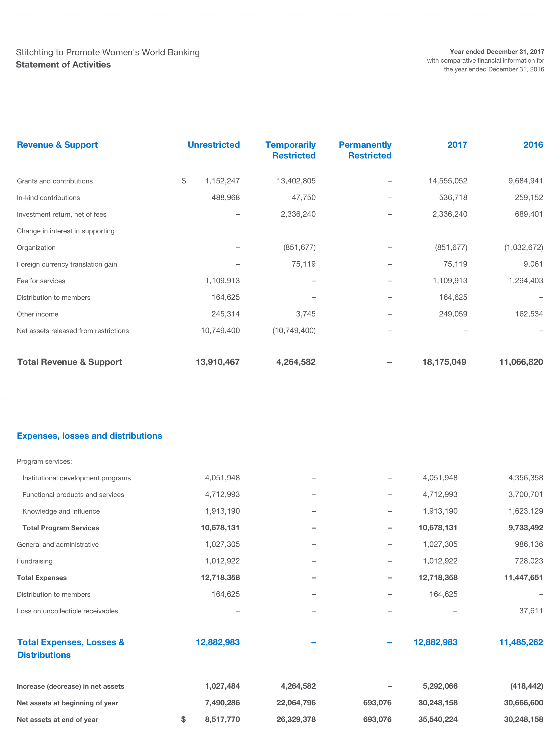The width and height of the screenshot is (560, 743).
Task: Click the Year ended December 31, 2017 text
Action: (x=496, y=52)
